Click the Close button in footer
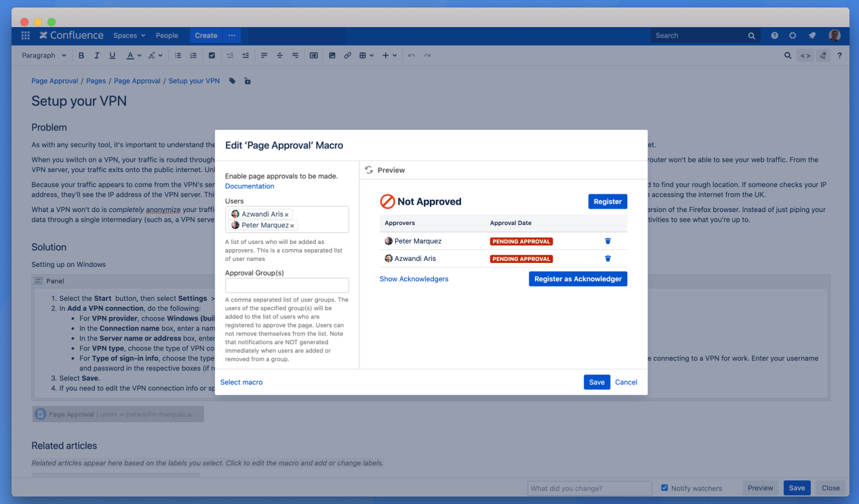Viewport: 859px width, 504px height. tap(831, 488)
